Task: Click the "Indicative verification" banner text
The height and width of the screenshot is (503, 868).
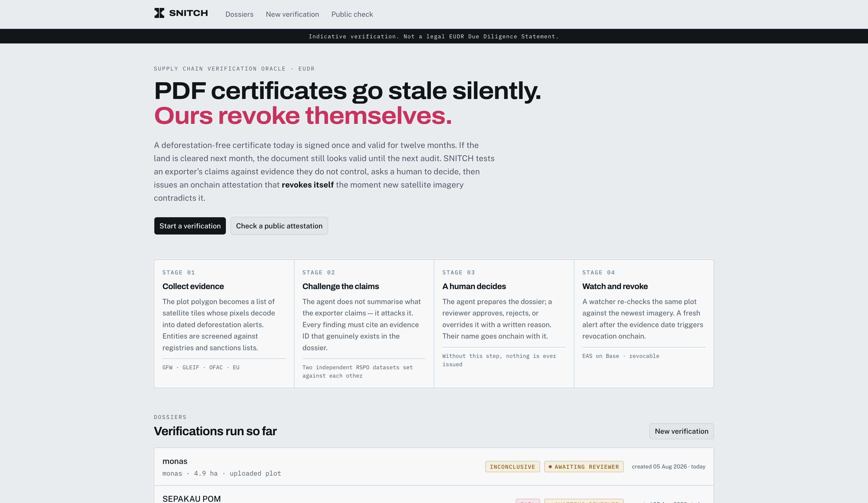Action: [434, 37]
